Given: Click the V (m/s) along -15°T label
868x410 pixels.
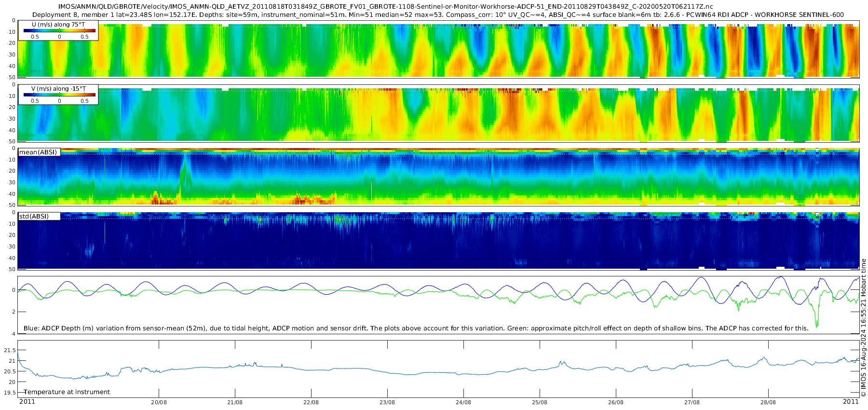Looking at the screenshot, I should point(59,89).
